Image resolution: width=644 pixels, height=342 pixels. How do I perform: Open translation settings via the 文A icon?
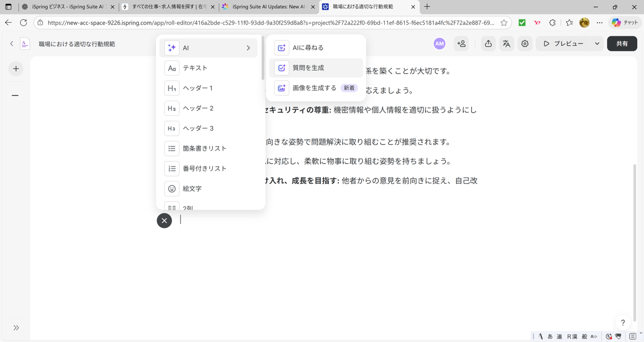(x=506, y=43)
